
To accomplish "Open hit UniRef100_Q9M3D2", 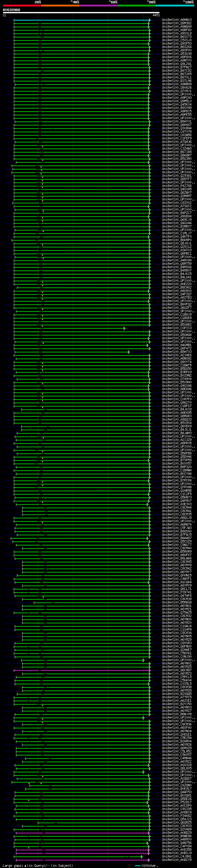I will 177,23.
